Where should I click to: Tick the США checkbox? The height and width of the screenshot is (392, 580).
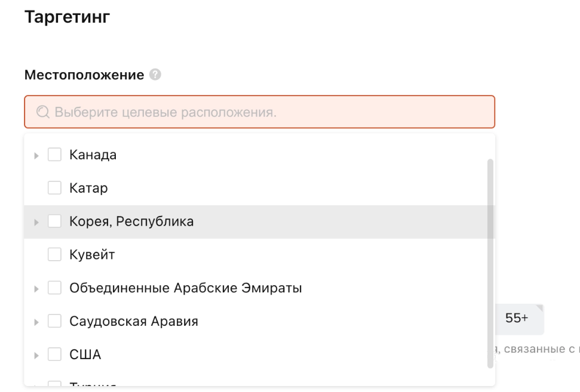point(54,354)
